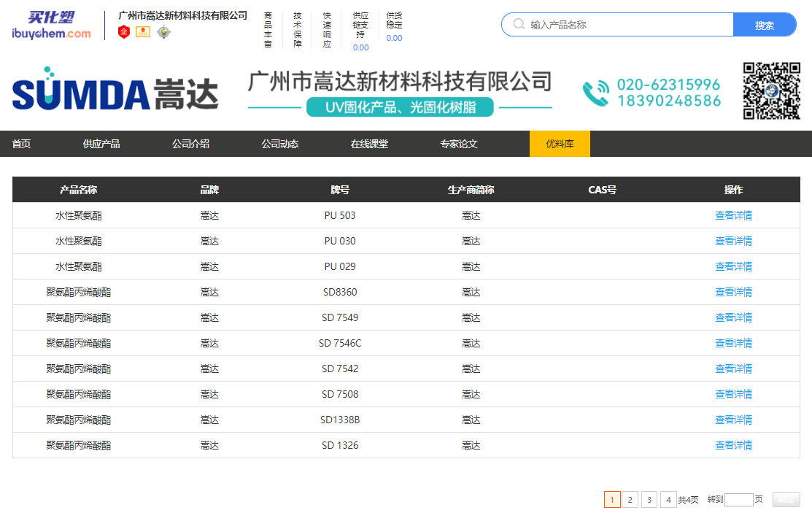Click the mobile number 18390248586
This screenshot has height=513, width=812.
[669, 101]
